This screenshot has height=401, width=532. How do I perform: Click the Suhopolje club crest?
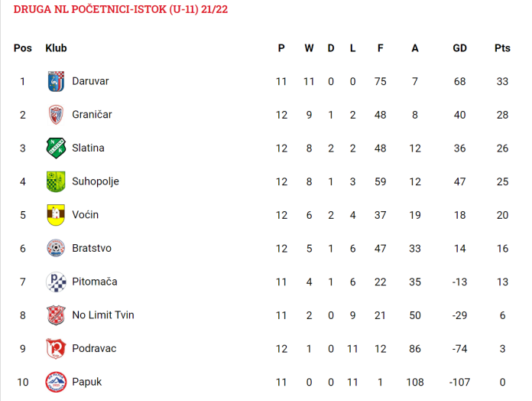[x=56, y=181]
